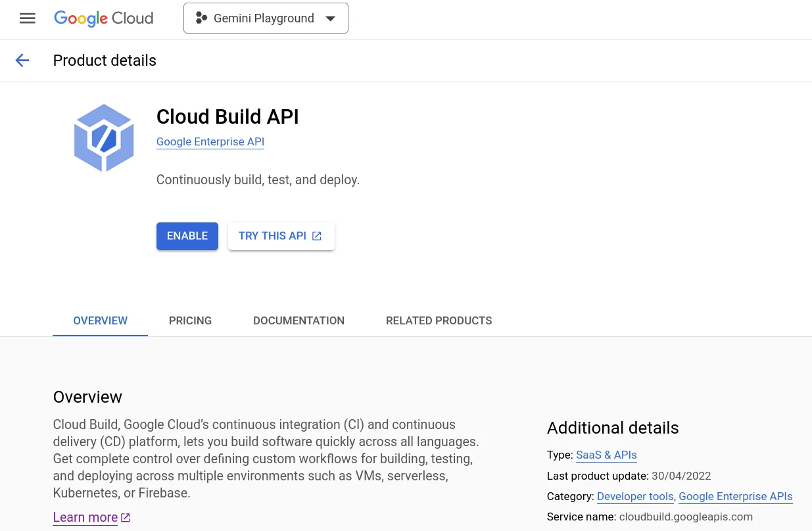Switch to the RELATED PRODUCTS tab

[439, 320]
